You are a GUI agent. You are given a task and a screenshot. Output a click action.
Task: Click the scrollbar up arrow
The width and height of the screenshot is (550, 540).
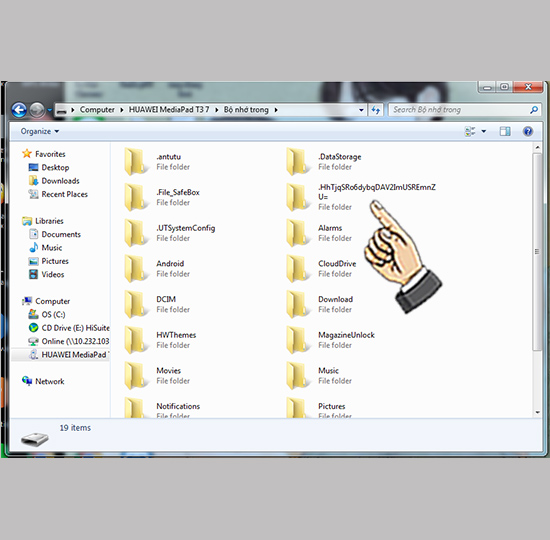pos(537,148)
